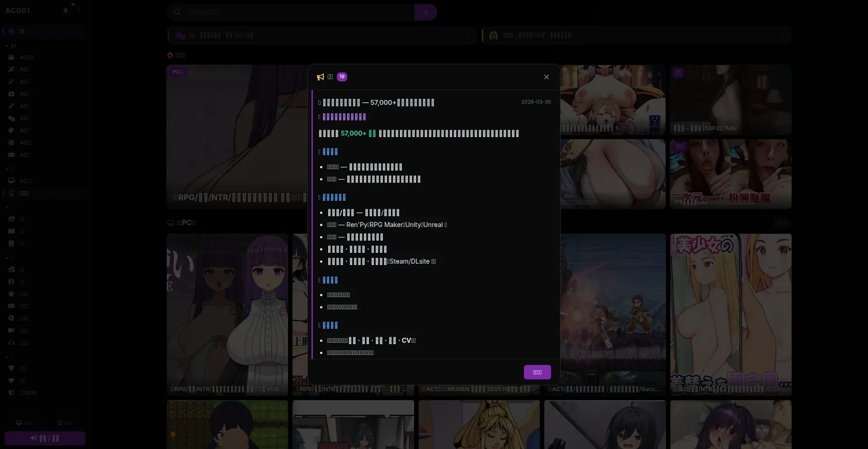This screenshot has height=449, width=868.
Task: Open the shield VPN item in the sidebar
Action: click(x=45, y=393)
